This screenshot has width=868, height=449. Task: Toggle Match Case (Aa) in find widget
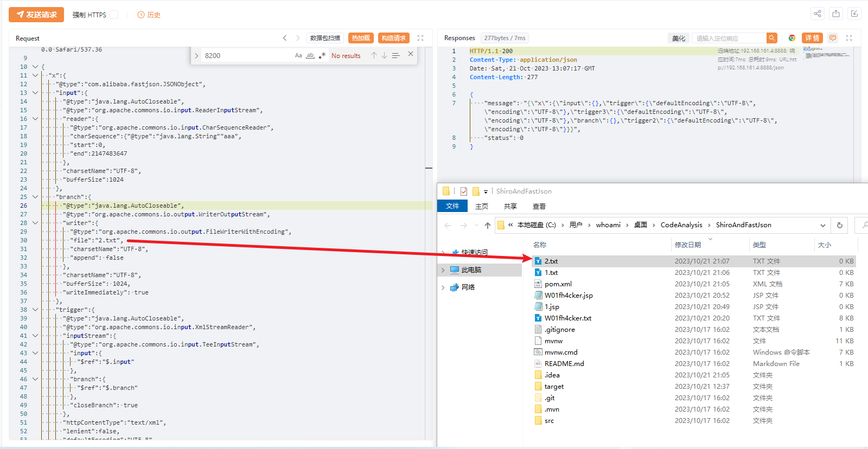(298, 55)
